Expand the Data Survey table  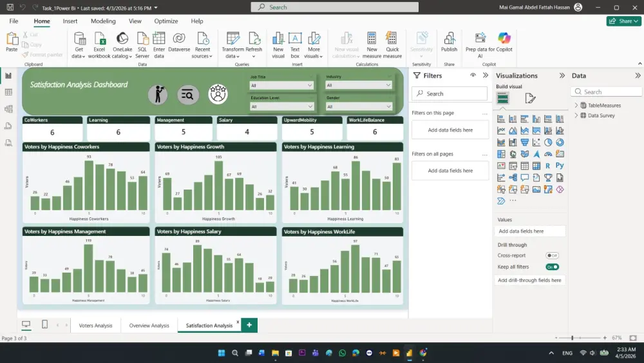576,115
